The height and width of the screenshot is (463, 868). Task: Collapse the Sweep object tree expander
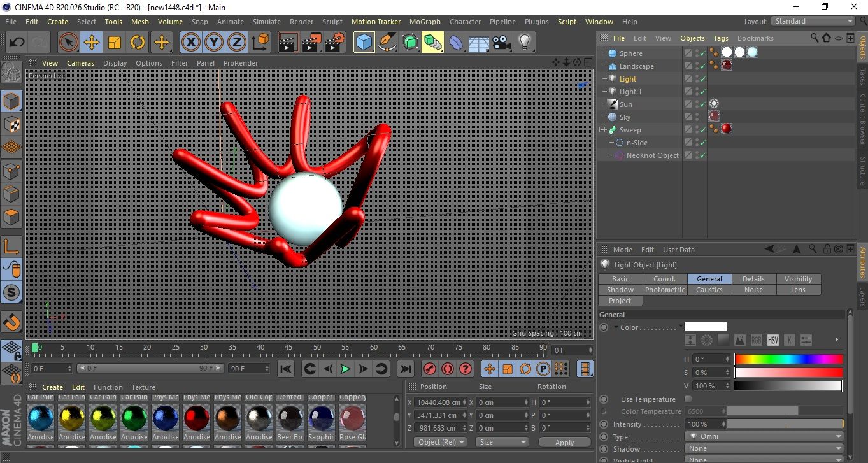(602, 130)
